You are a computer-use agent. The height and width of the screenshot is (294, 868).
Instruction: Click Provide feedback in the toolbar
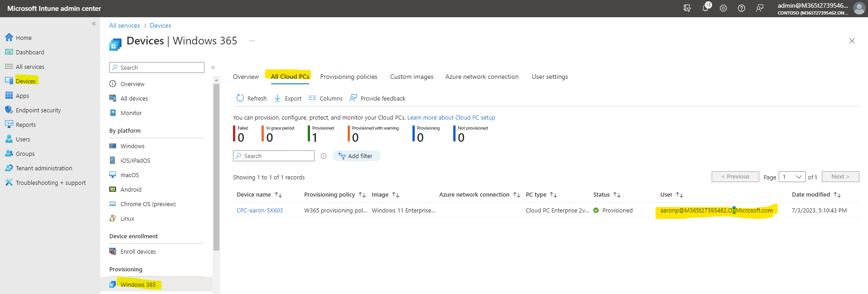(378, 98)
